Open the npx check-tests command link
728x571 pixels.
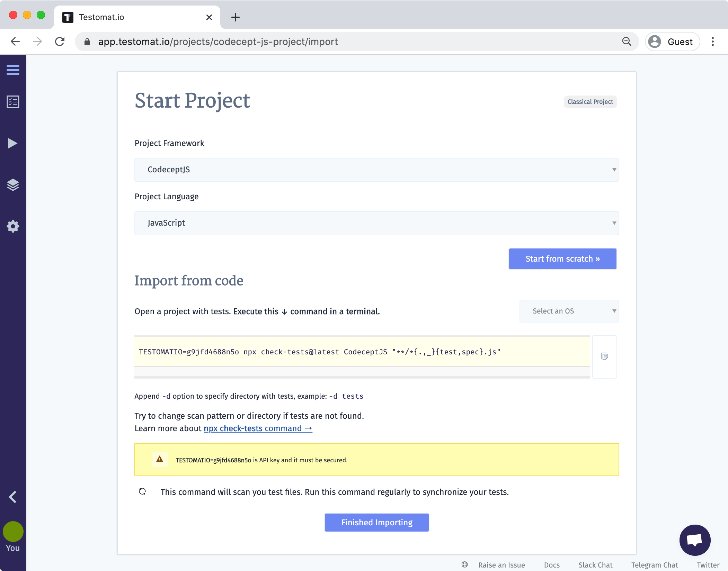click(x=258, y=428)
